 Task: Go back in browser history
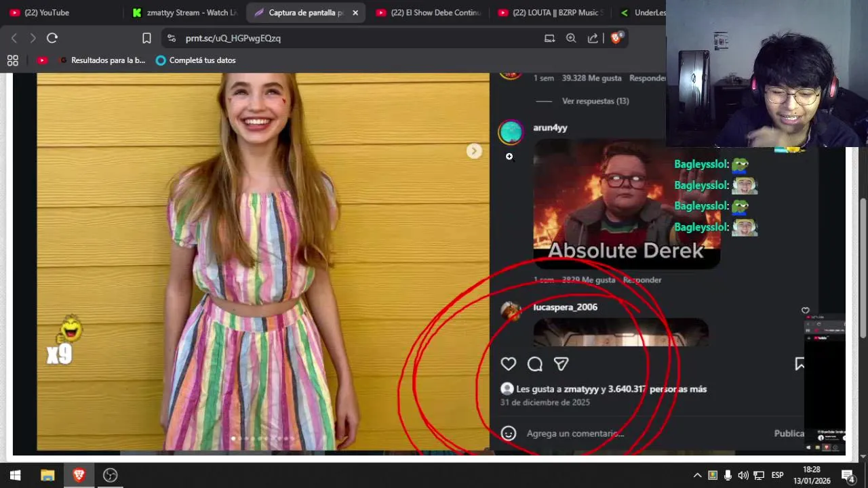click(14, 38)
